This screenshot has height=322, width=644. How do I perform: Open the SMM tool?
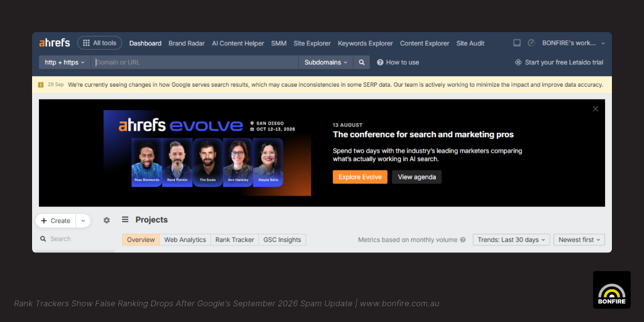(x=279, y=43)
